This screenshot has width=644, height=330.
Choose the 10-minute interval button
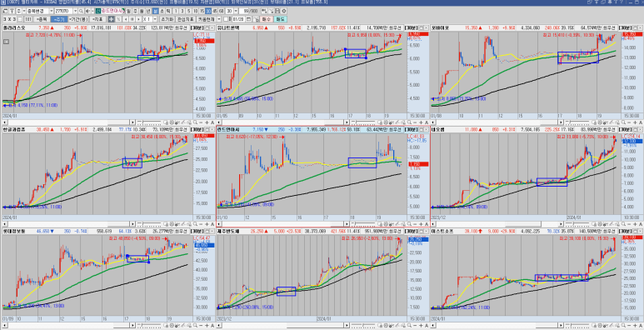pos(196,11)
